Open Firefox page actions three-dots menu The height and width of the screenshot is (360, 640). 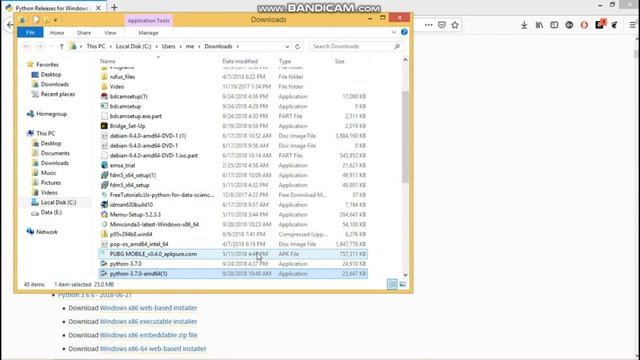428,25
